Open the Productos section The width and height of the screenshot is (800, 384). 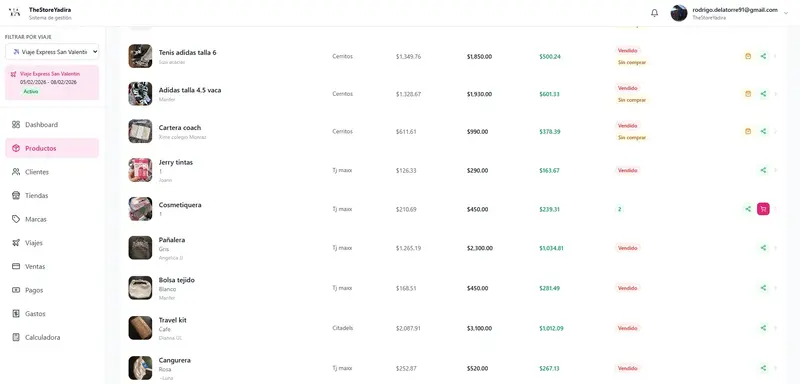click(52, 148)
